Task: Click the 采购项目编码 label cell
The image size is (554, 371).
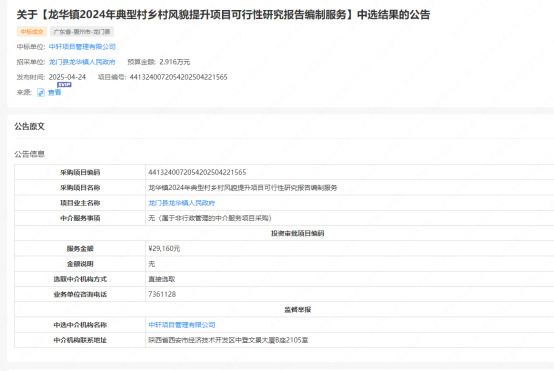Action: (x=80, y=172)
